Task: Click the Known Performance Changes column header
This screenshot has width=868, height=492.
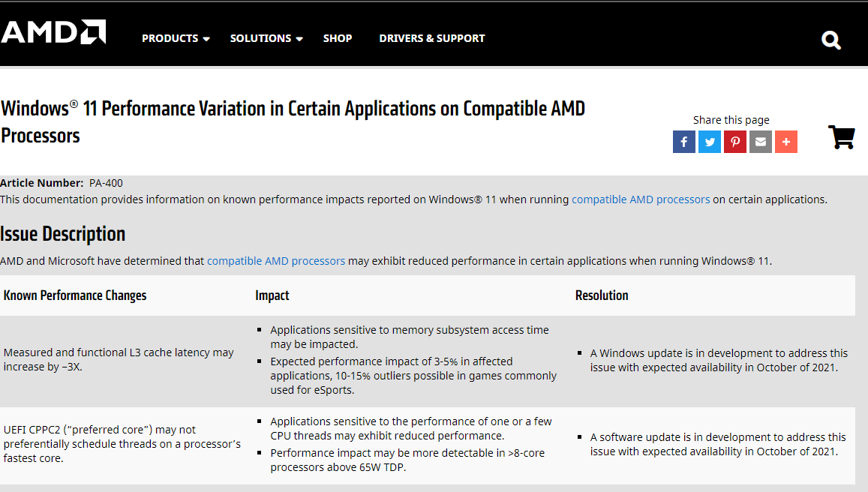Action: click(x=75, y=295)
